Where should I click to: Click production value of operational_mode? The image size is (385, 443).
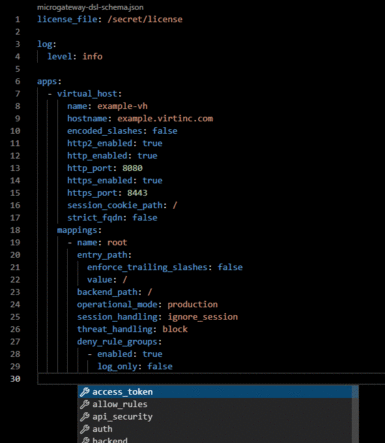[x=192, y=305]
